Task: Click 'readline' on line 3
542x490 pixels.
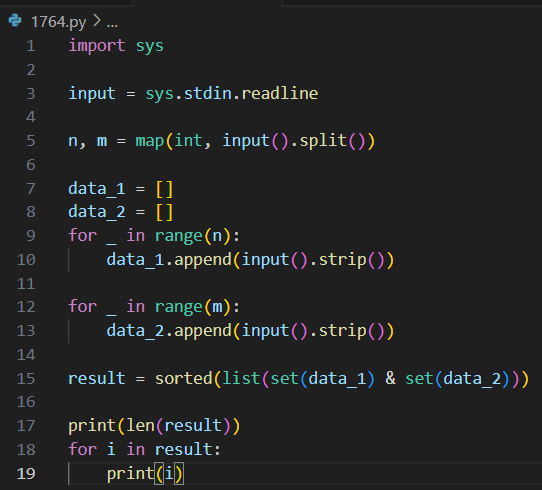Action: [280, 93]
